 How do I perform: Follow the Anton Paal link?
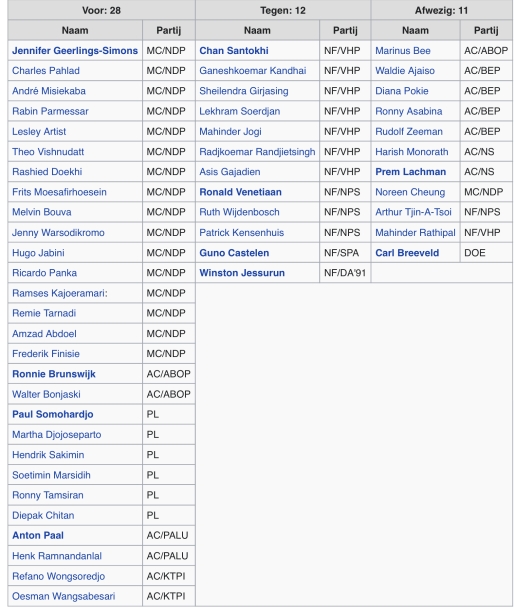(38, 535)
